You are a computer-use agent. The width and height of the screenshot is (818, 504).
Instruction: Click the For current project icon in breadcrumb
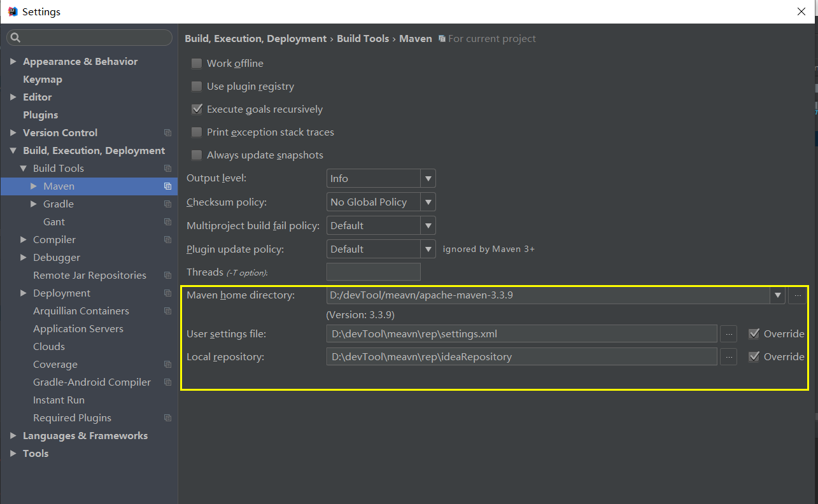[442, 39]
